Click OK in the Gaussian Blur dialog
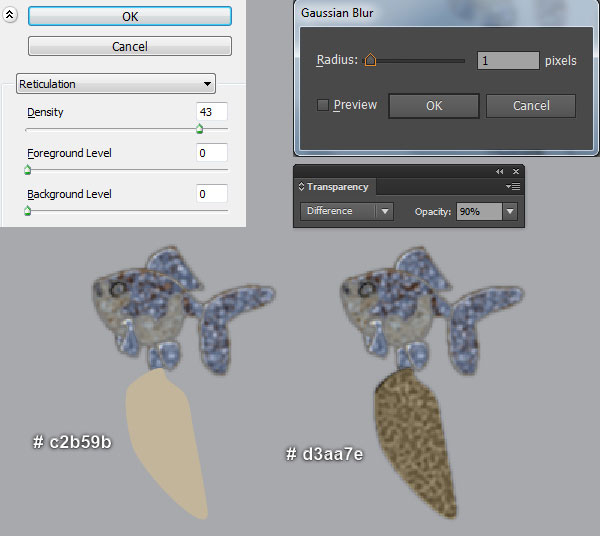Image resolution: width=600 pixels, height=536 pixels. point(434,106)
